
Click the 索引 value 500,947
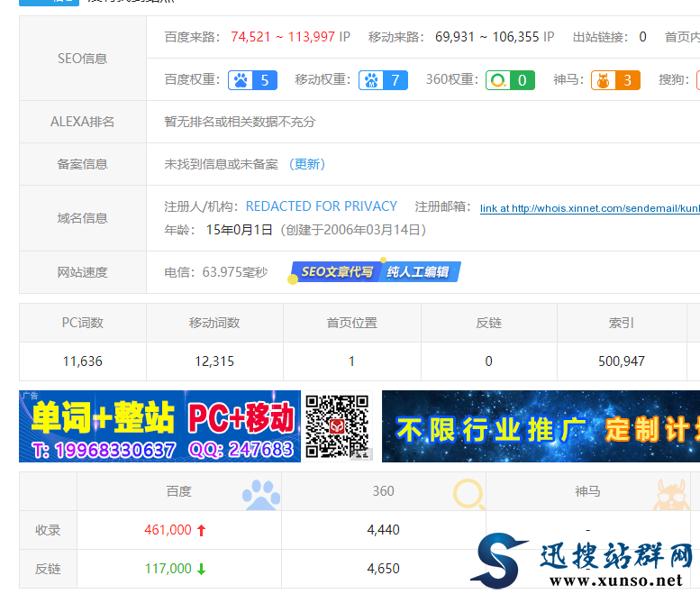[x=622, y=361]
